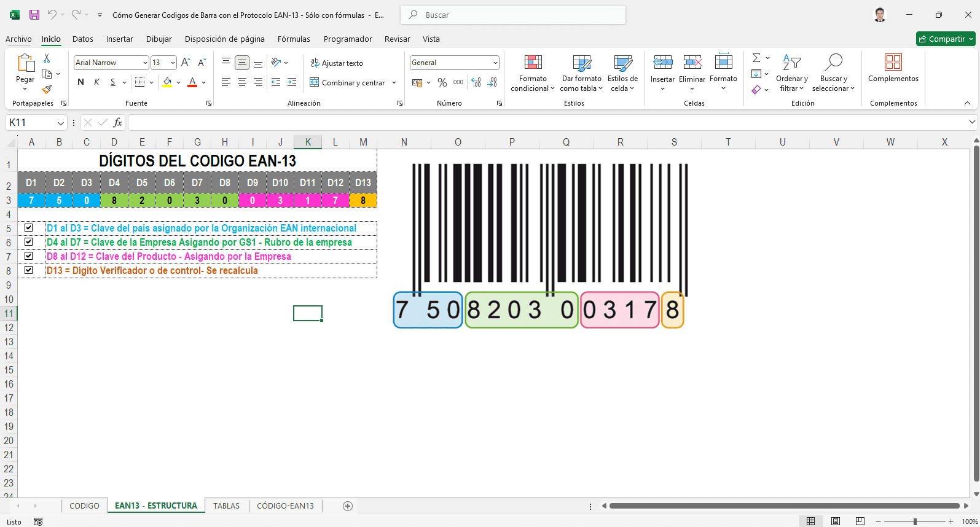
Task: Apply bold formatting with N button
Action: (x=80, y=82)
